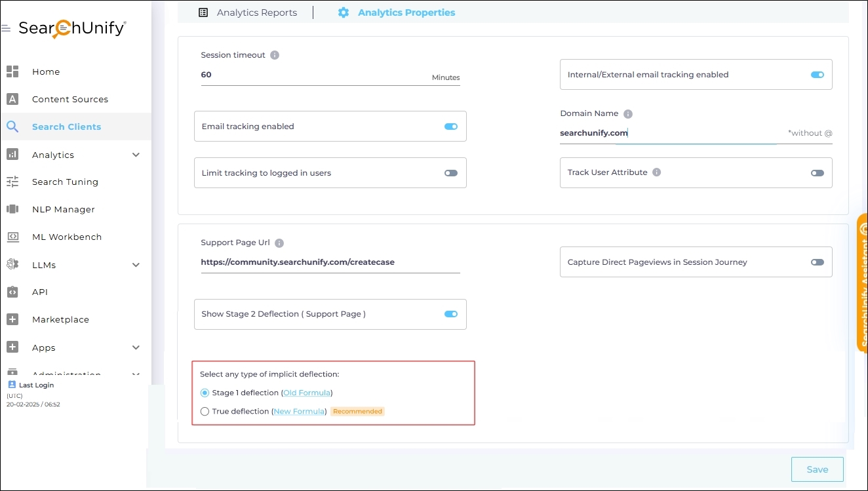Click the Save button
Screen dimensions: 868x491
(x=817, y=469)
